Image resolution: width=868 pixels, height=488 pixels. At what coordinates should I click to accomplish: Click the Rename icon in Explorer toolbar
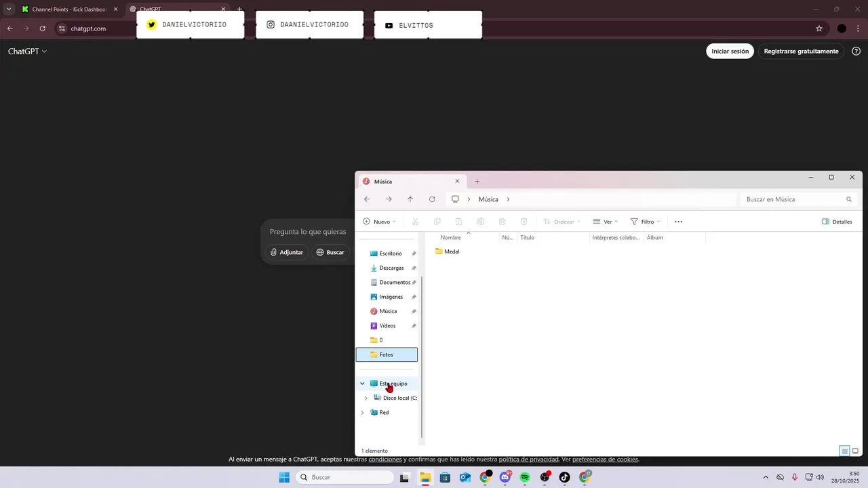[x=481, y=222]
